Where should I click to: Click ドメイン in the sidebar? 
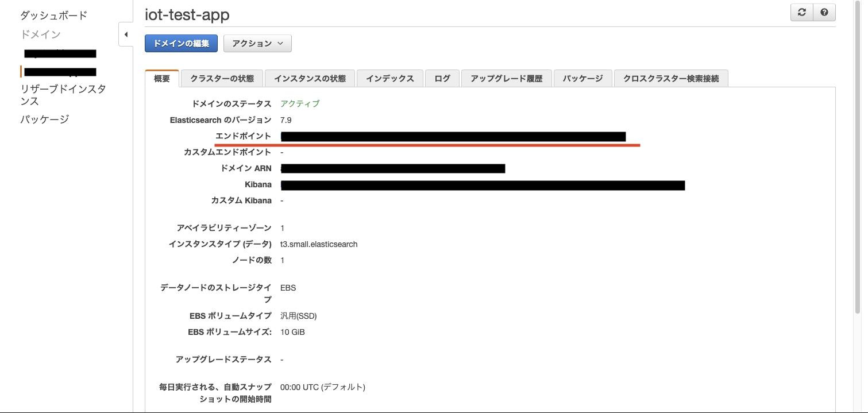click(40, 34)
